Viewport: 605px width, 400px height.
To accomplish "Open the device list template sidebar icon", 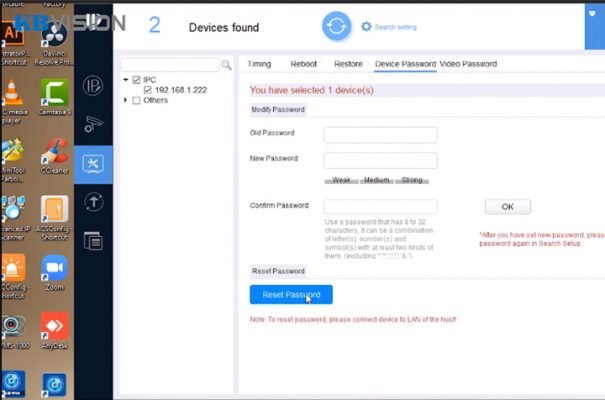I will (x=93, y=241).
